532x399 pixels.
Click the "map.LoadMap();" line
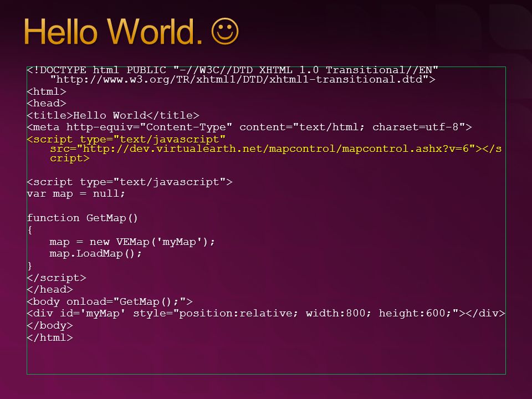click(96, 254)
